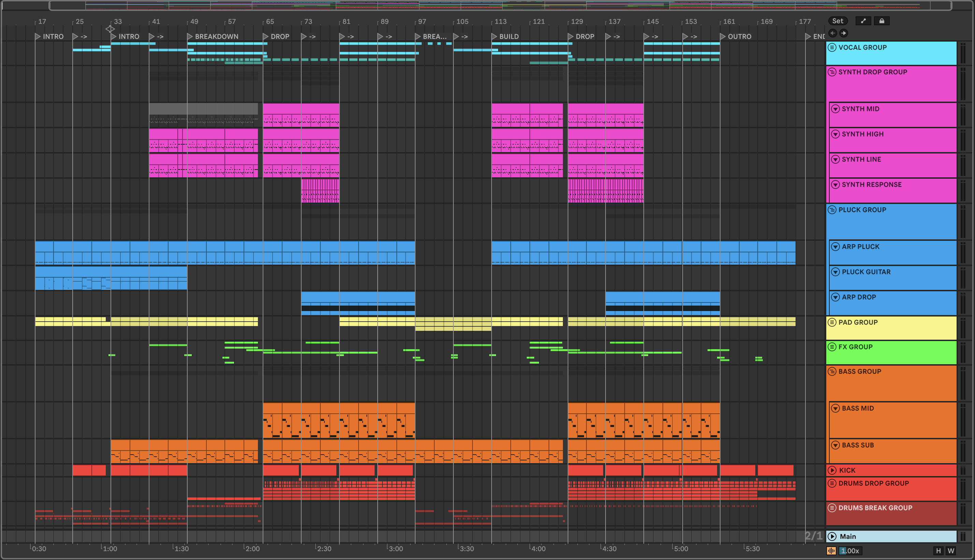The width and height of the screenshot is (975, 560).
Task: Adjust the 1.00x zoom value slider
Action: (x=850, y=551)
